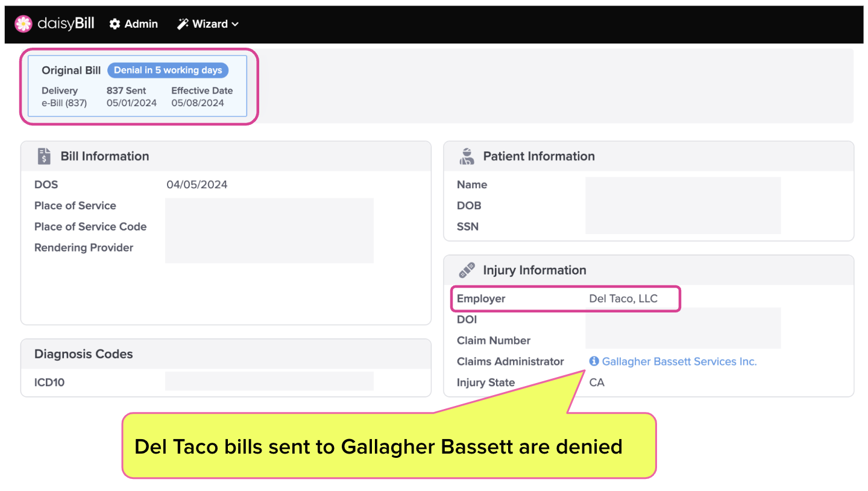Click the Denial in 5 working days badge
This screenshot has height=491, width=868.
click(x=168, y=70)
